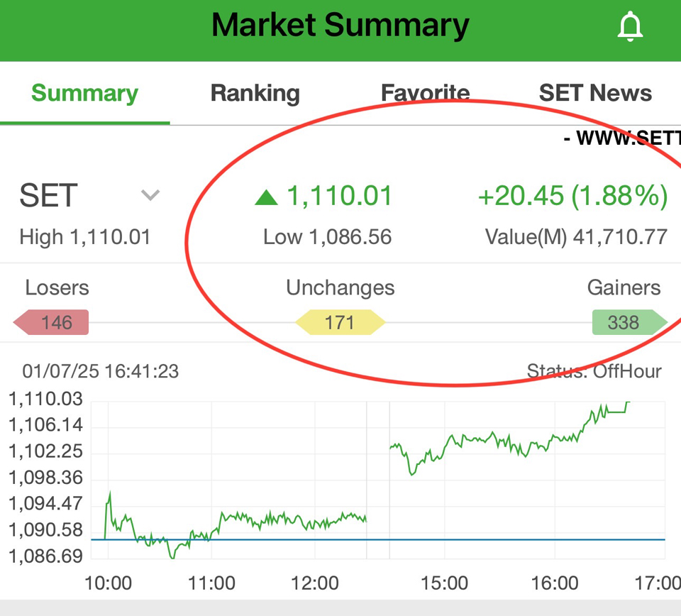Click the green up-arrow beside 1,110.01

point(266,198)
